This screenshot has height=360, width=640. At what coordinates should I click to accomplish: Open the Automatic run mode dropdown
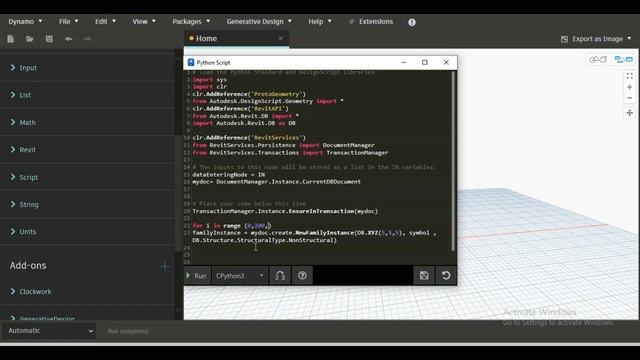point(49,331)
